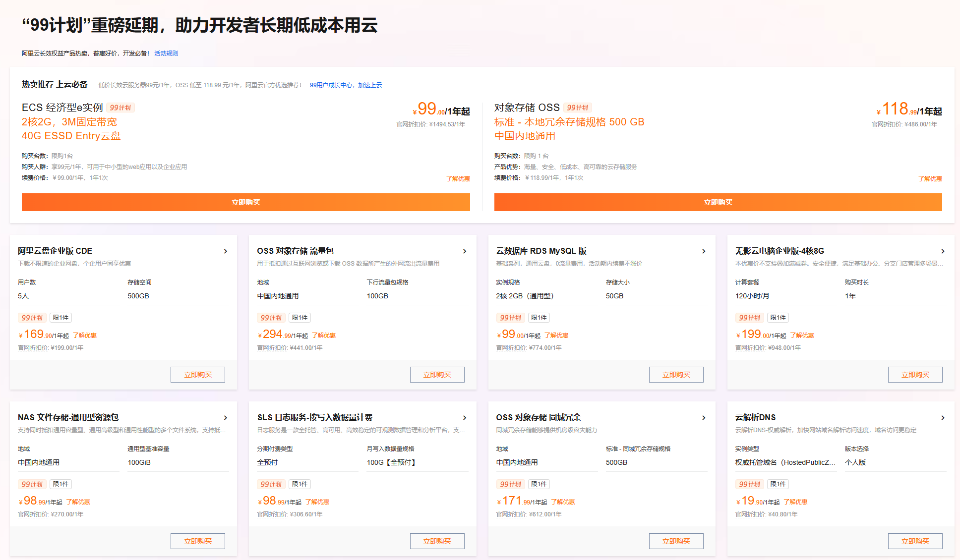
Task: Buy SLS 日志服务 with 立即购买
Action: (x=437, y=541)
